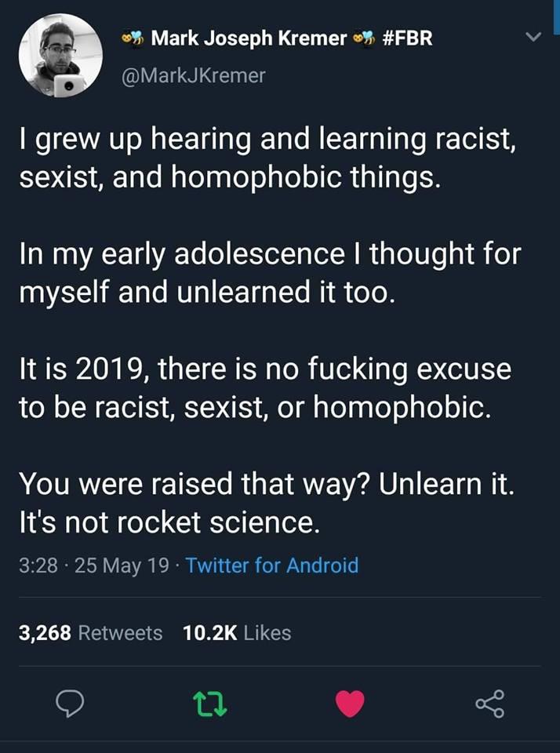Click the reply speech bubble icon
The image size is (560, 753).
pos(71,704)
